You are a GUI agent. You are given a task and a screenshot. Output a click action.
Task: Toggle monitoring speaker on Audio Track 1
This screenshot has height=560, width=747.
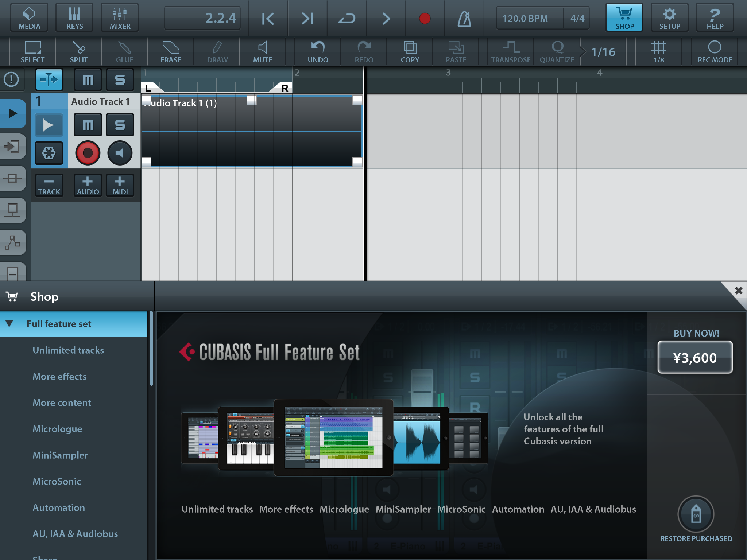tap(120, 153)
